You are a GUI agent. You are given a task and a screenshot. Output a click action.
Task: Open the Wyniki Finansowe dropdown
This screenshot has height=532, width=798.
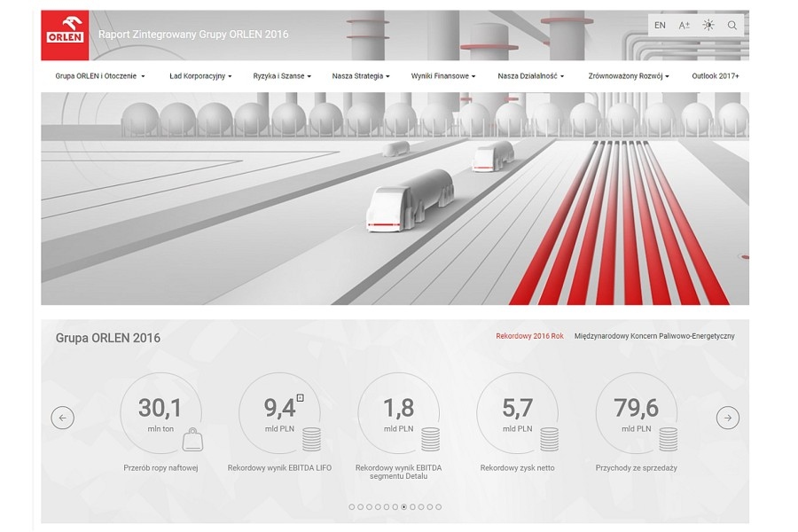442,76
